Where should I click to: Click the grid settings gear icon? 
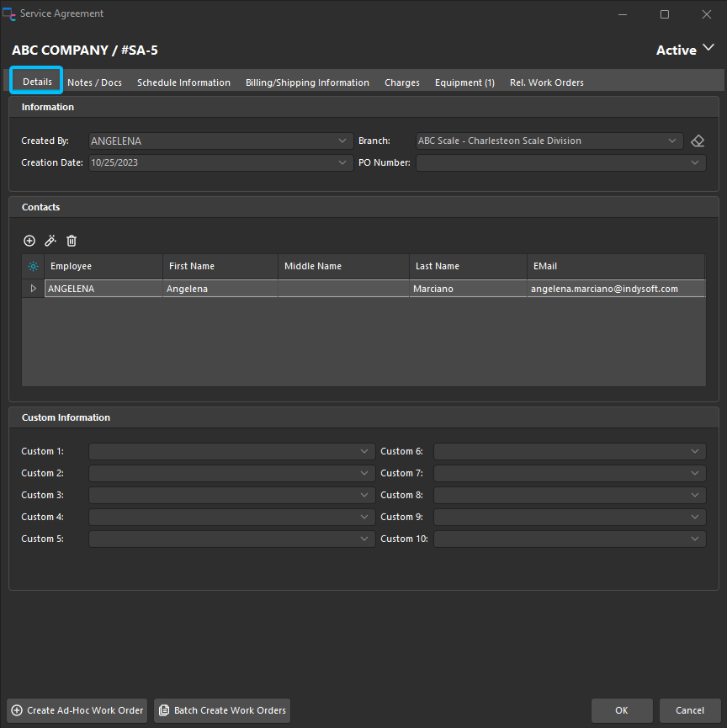[x=33, y=266]
